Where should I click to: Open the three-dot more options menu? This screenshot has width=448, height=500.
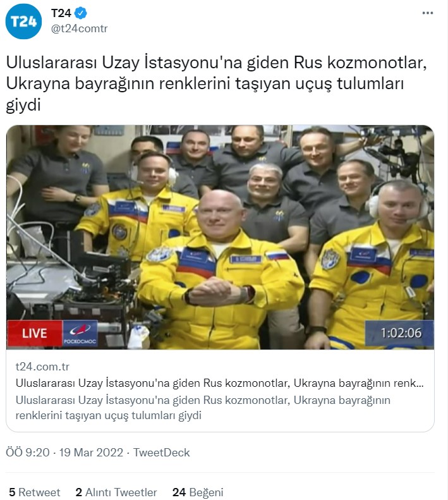[427, 13]
